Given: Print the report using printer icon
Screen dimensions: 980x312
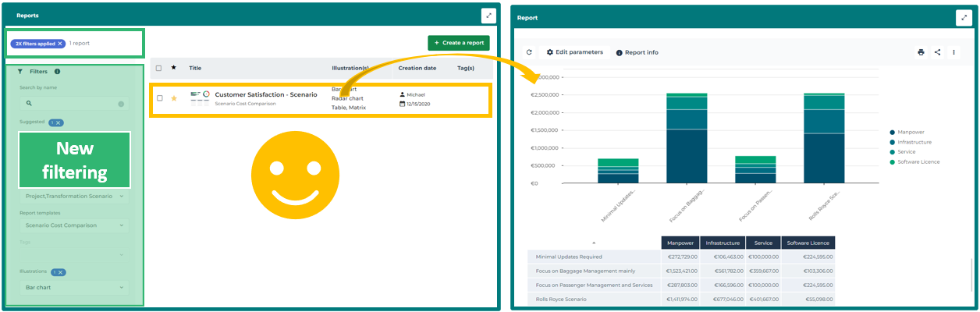Looking at the screenshot, I should point(921,52).
